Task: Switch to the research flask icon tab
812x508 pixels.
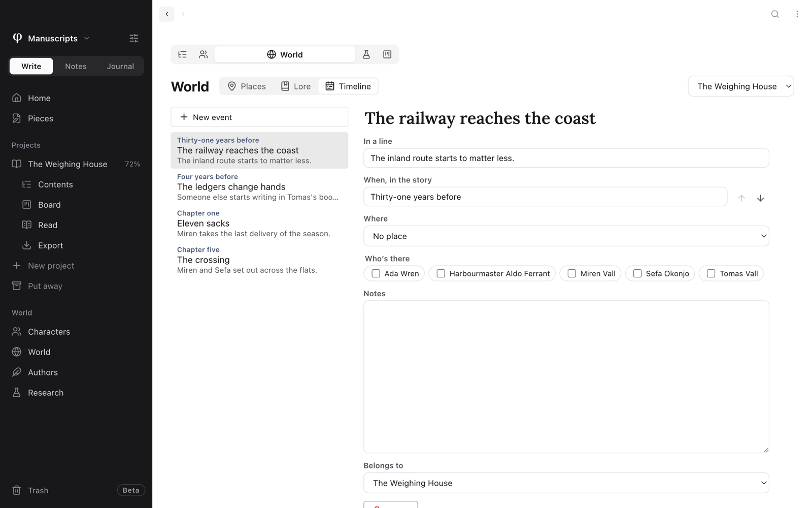Action: (x=366, y=54)
